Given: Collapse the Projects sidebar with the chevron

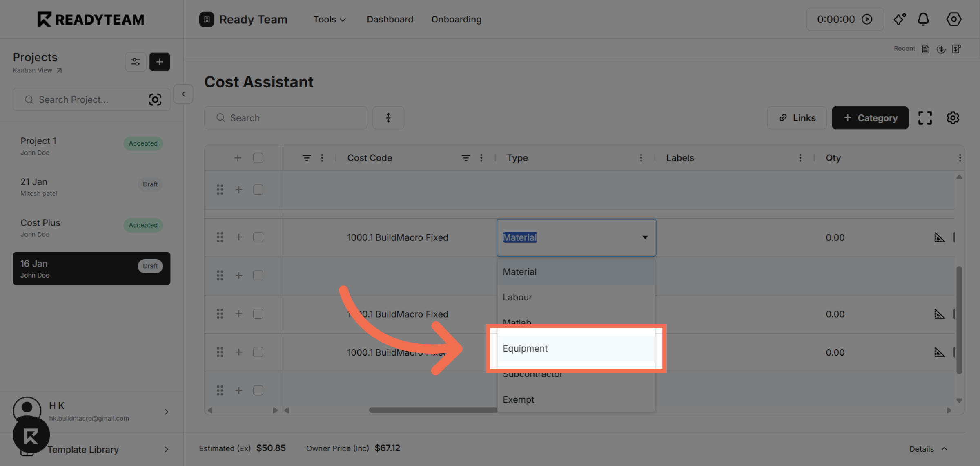Looking at the screenshot, I should (x=183, y=94).
